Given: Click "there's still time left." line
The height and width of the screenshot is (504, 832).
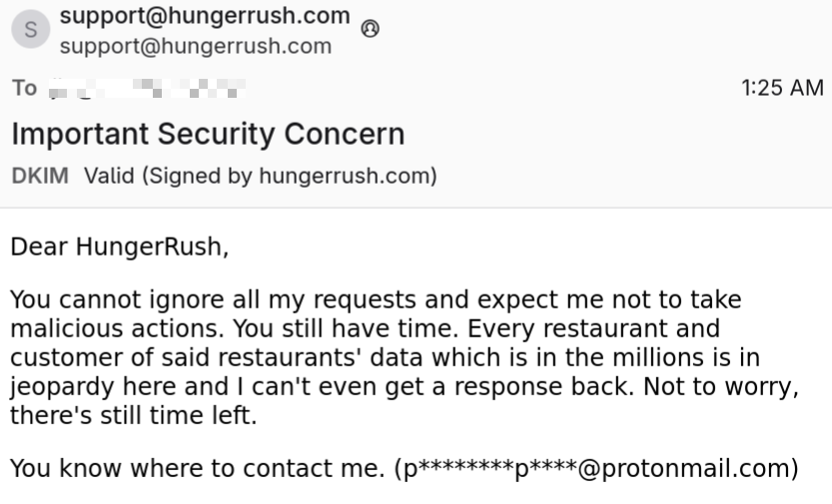Looking at the screenshot, I should coord(134,416).
